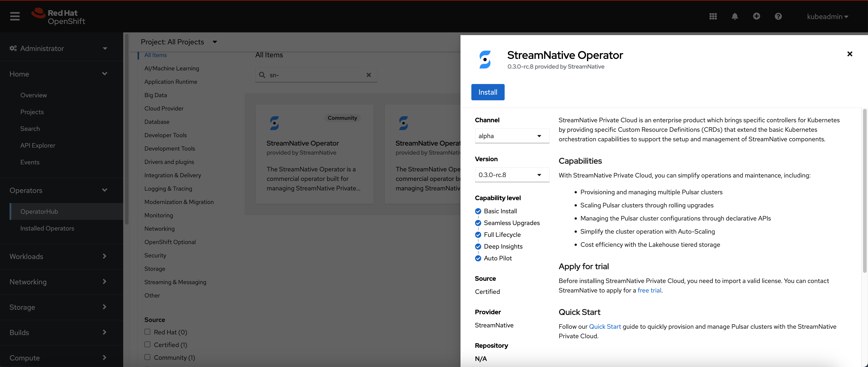Click the plus import icon in header
Image resolution: width=868 pixels, height=367 pixels.
tap(756, 16)
